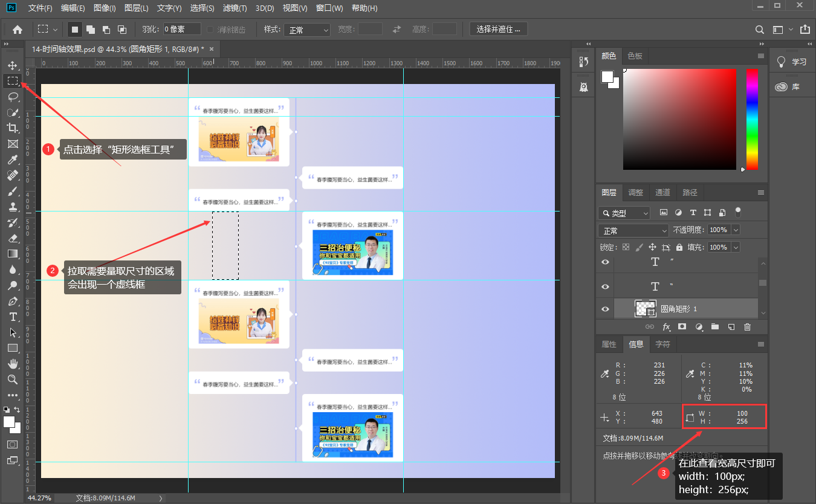Toggle visibility of the ” text layer
Viewport: 816px width, 504px height.
pyautogui.click(x=605, y=262)
